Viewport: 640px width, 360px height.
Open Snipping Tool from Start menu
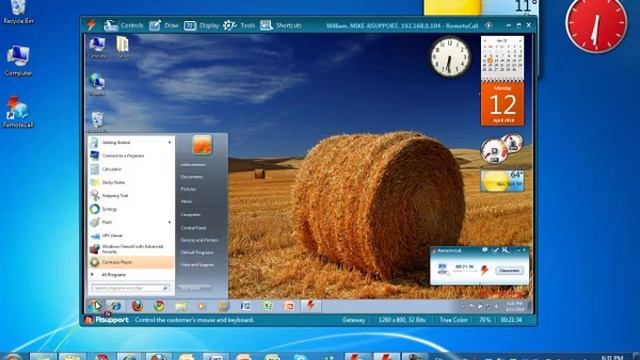tap(131, 196)
